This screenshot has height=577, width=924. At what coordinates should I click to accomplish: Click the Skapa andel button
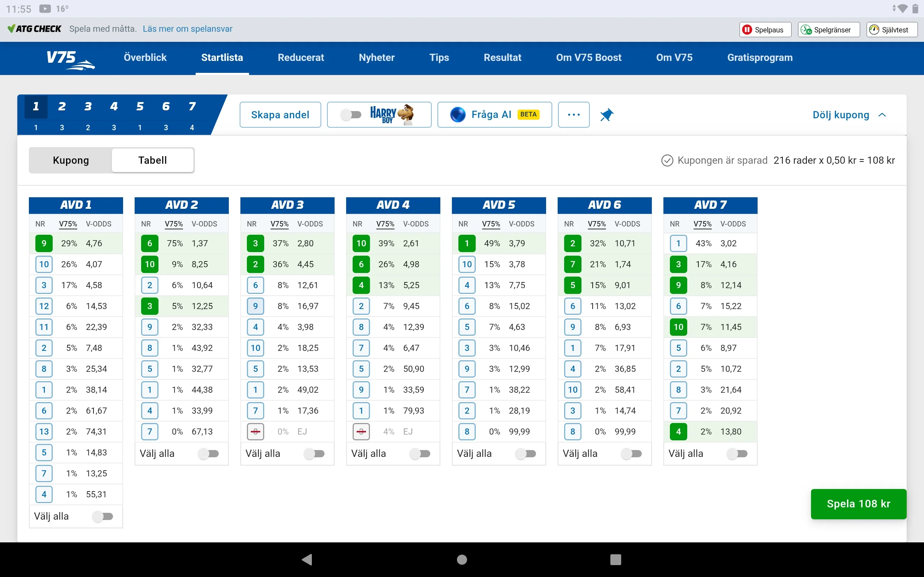pyautogui.click(x=280, y=114)
